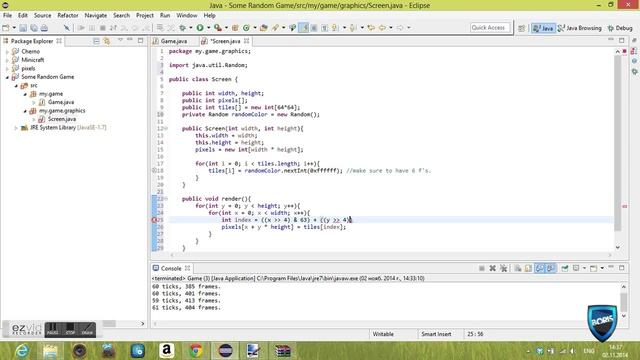This screenshot has height=360, width=640.
Task: Click the Open Perspective icon
Action: point(521,28)
